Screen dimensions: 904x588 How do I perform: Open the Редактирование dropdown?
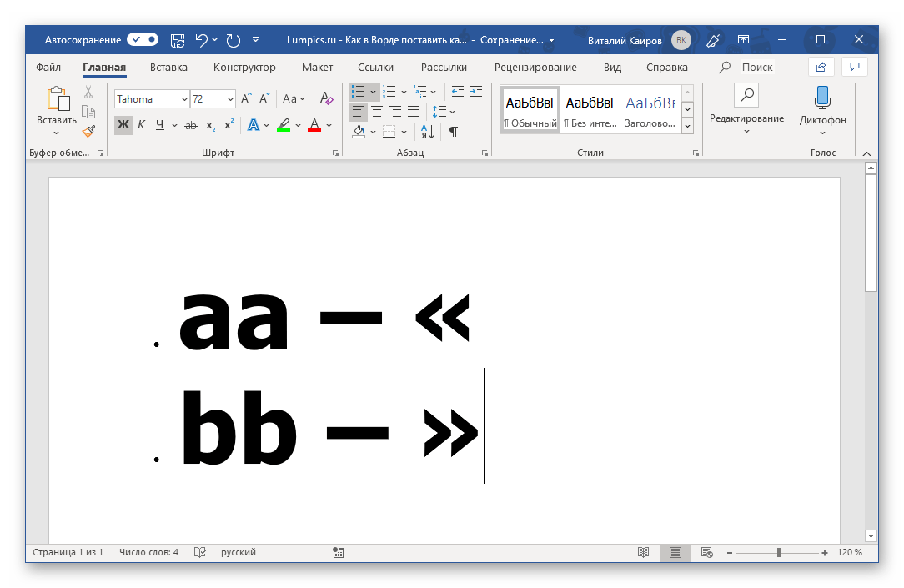pos(746,110)
